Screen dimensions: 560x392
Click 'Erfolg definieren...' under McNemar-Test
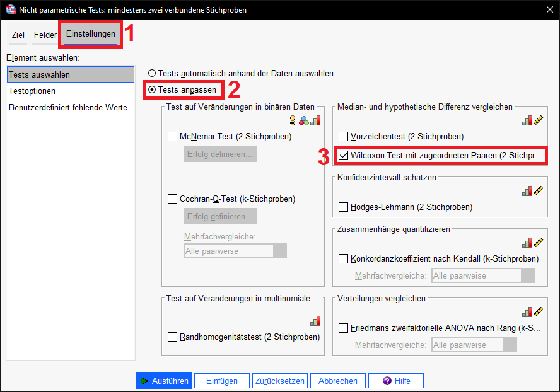click(x=220, y=154)
